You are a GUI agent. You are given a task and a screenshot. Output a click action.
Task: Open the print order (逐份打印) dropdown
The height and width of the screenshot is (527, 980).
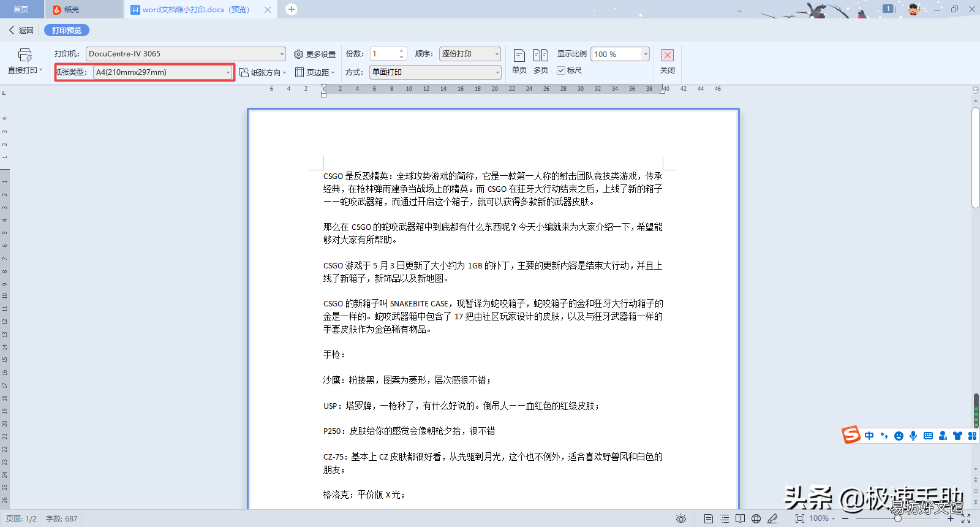[470, 54]
